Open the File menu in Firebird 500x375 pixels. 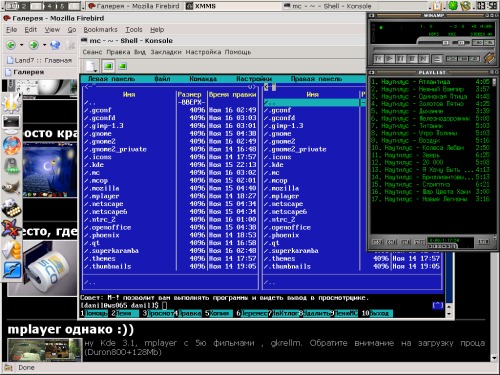coord(12,30)
